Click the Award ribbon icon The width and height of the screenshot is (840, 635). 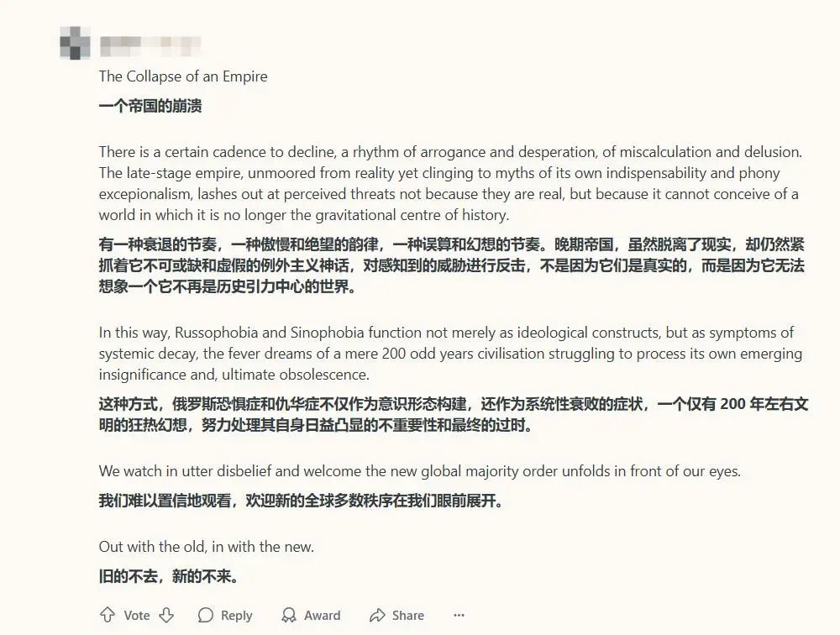[289, 615]
